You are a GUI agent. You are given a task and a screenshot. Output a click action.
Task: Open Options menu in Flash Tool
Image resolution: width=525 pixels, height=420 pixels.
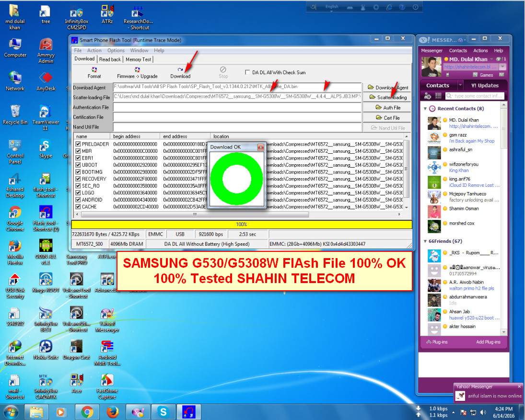(116, 50)
